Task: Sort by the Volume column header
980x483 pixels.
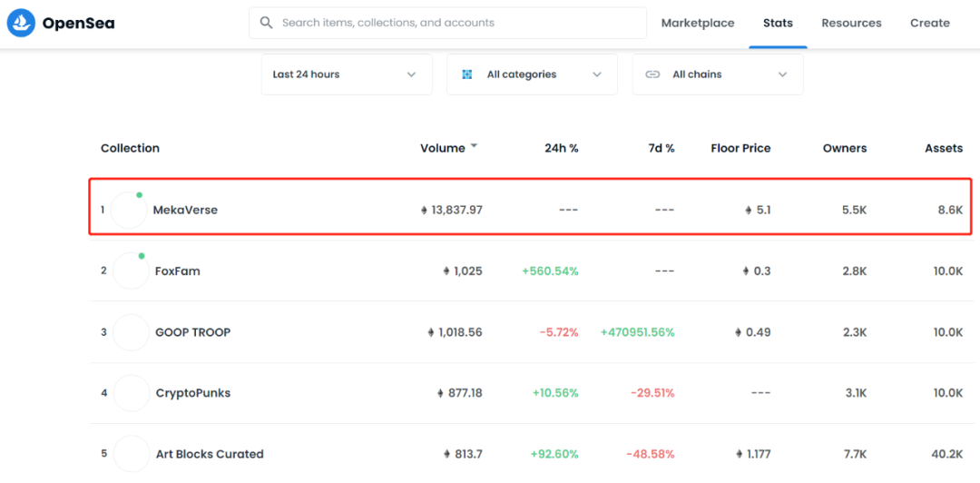Action: (443, 148)
